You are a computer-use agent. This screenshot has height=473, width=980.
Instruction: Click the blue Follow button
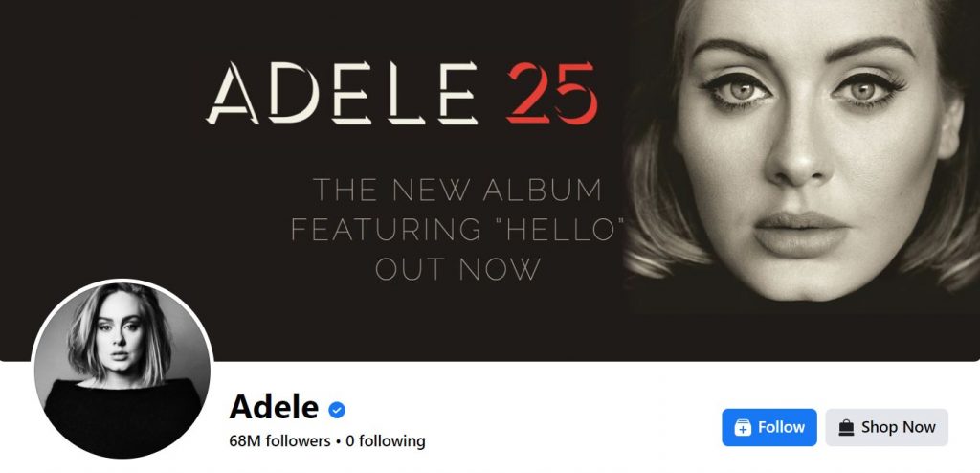pos(768,427)
